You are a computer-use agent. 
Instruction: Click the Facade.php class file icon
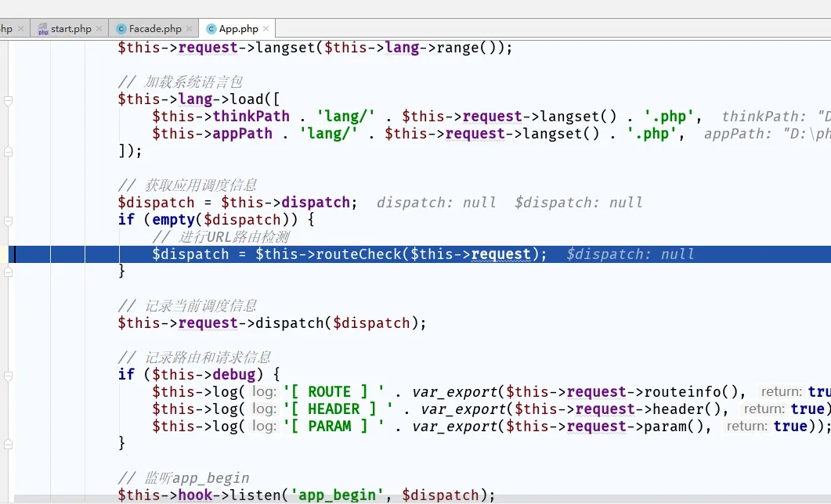click(121, 29)
